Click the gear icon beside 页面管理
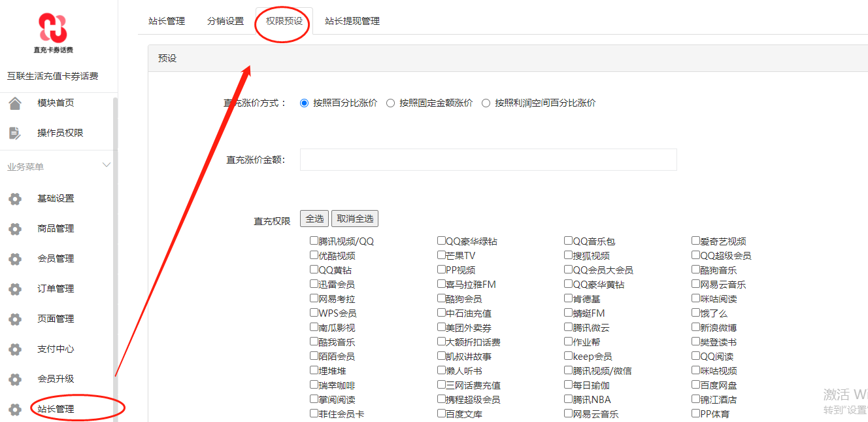The height and width of the screenshot is (422, 868). (14, 319)
